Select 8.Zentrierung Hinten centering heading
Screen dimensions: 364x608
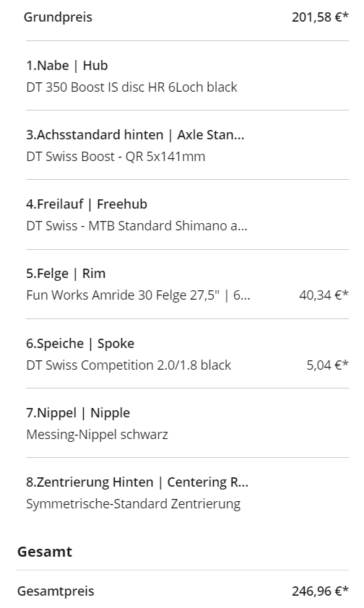[136, 482]
